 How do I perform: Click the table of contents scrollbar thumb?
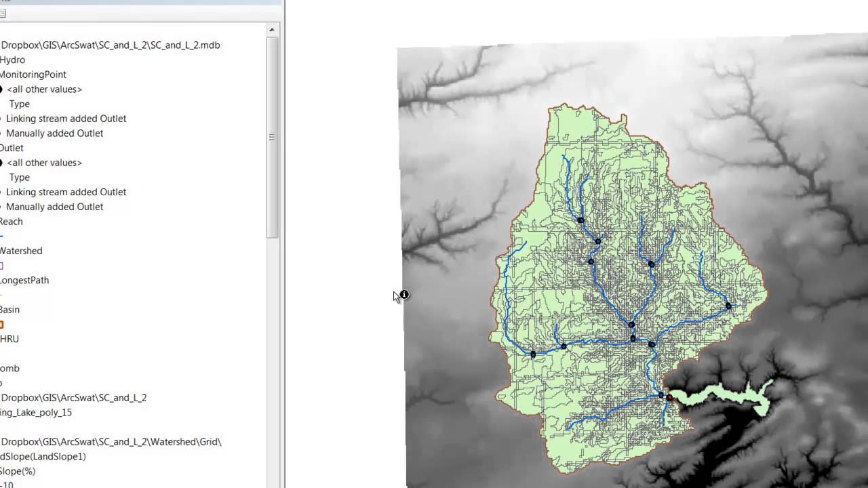[x=272, y=137]
